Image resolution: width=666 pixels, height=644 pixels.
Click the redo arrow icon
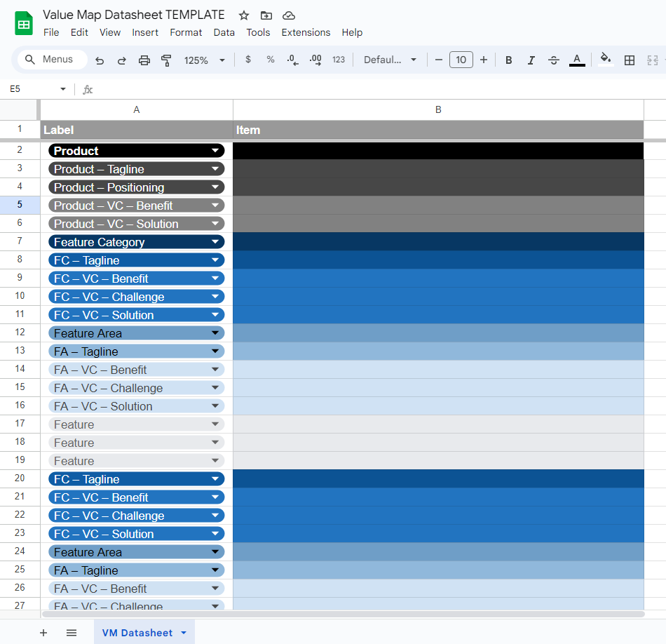(x=122, y=60)
